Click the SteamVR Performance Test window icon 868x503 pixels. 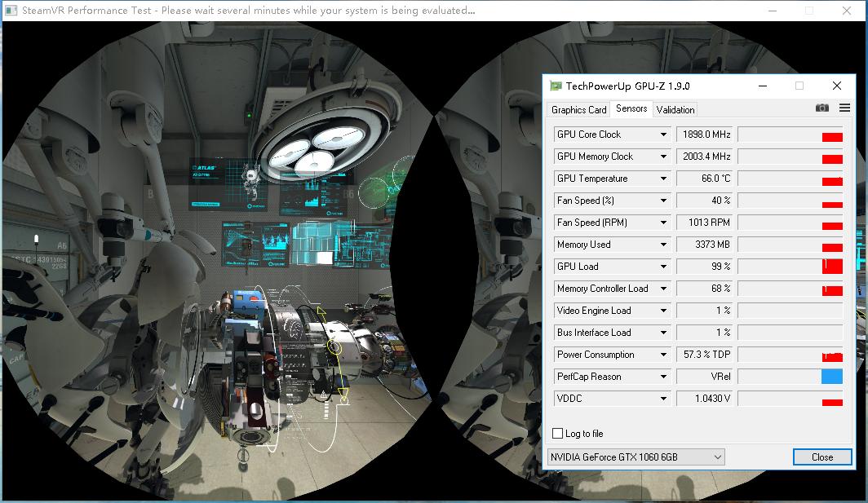[x=11, y=11]
